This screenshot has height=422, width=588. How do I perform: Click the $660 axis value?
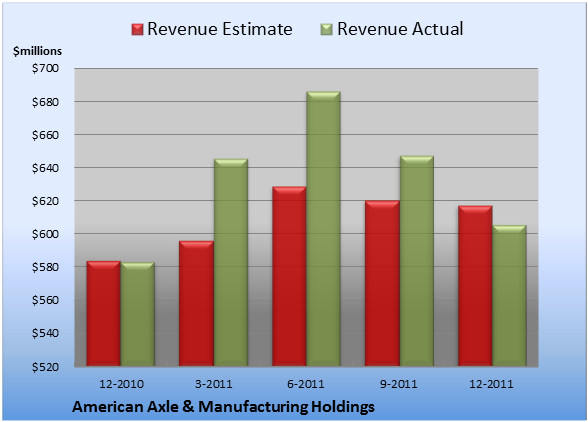pyautogui.click(x=45, y=135)
